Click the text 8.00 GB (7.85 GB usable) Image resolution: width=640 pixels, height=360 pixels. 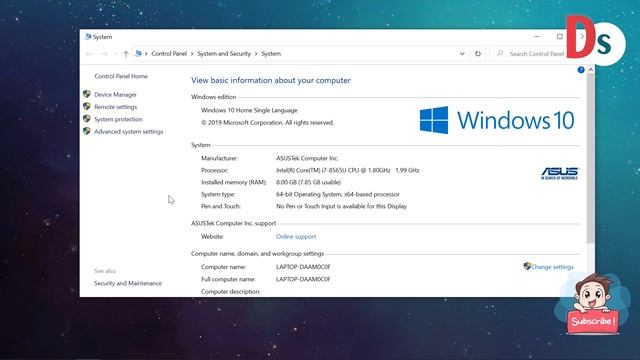(308, 182)
